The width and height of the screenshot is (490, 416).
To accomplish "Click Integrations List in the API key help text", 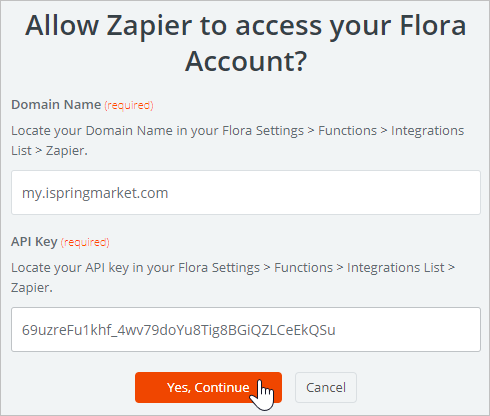I will pyautogui.click(x=396, y=268).
